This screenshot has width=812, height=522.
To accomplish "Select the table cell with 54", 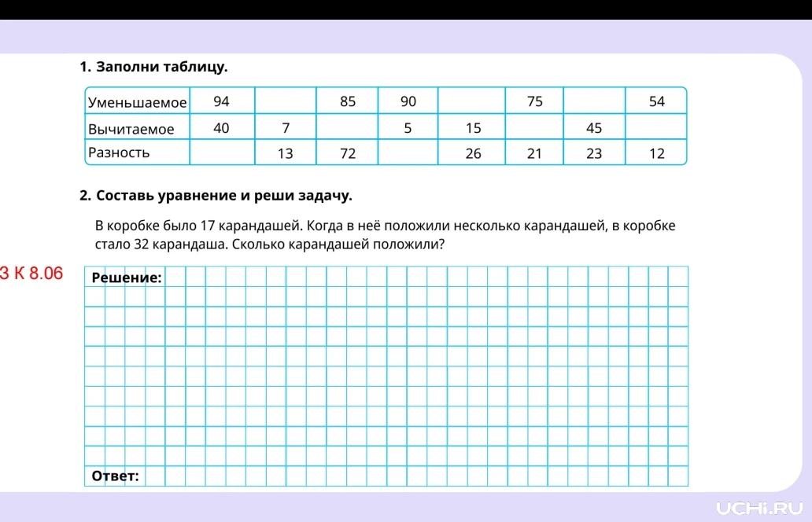I will pos(656,101).
